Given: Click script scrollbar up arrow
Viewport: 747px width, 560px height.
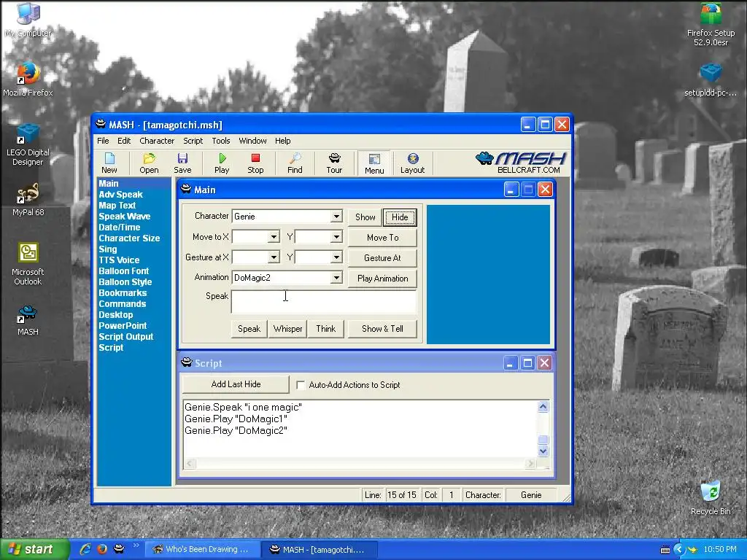Looking at the screenshot, I should tap(543, 407).
